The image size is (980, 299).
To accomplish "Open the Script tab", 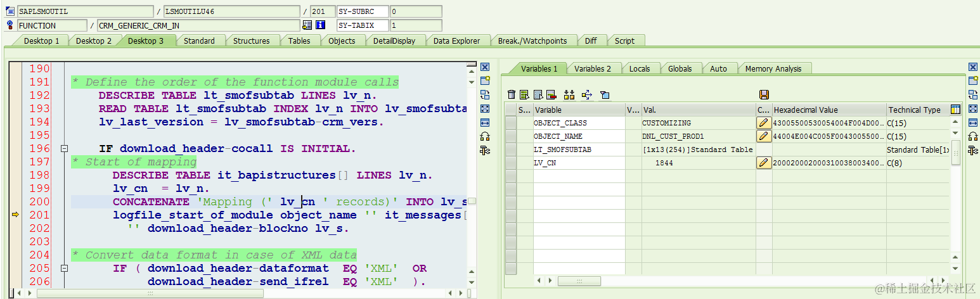I will 624,41.
